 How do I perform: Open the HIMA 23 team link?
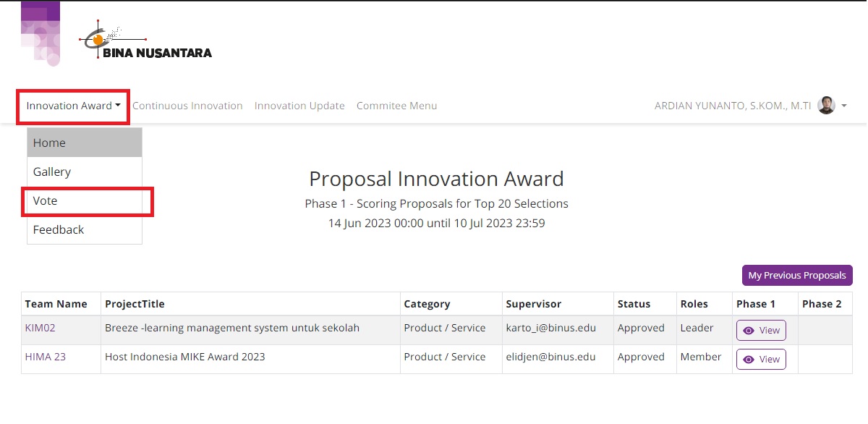click(46, 357)
